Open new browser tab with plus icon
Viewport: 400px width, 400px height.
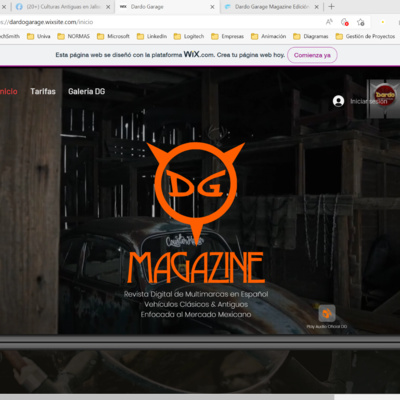(331, 7)
